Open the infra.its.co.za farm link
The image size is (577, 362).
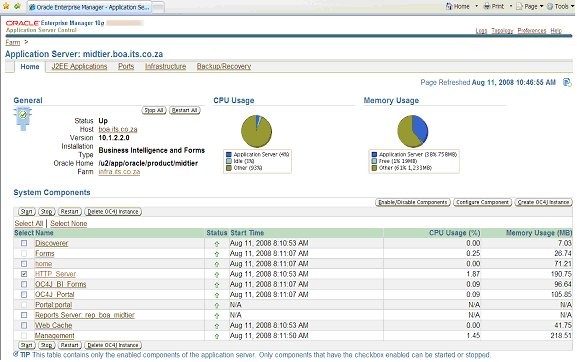click(119, 172)
